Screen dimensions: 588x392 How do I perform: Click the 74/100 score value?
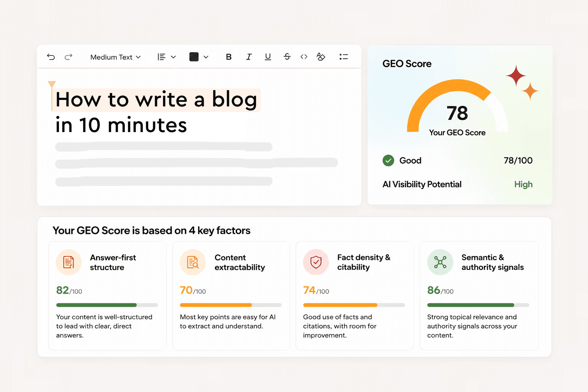pos(316,291)
